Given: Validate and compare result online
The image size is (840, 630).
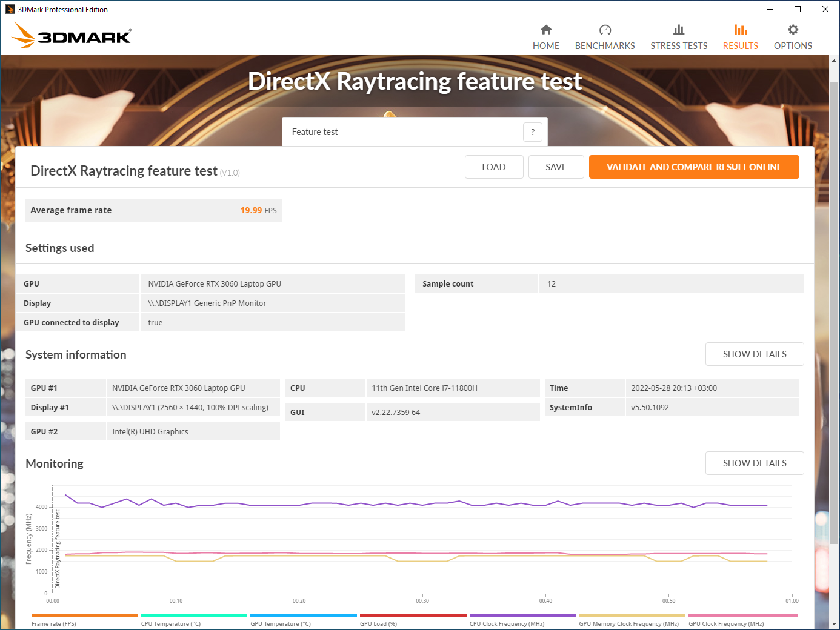Looking at the screenshot, I should coord(694,167).
